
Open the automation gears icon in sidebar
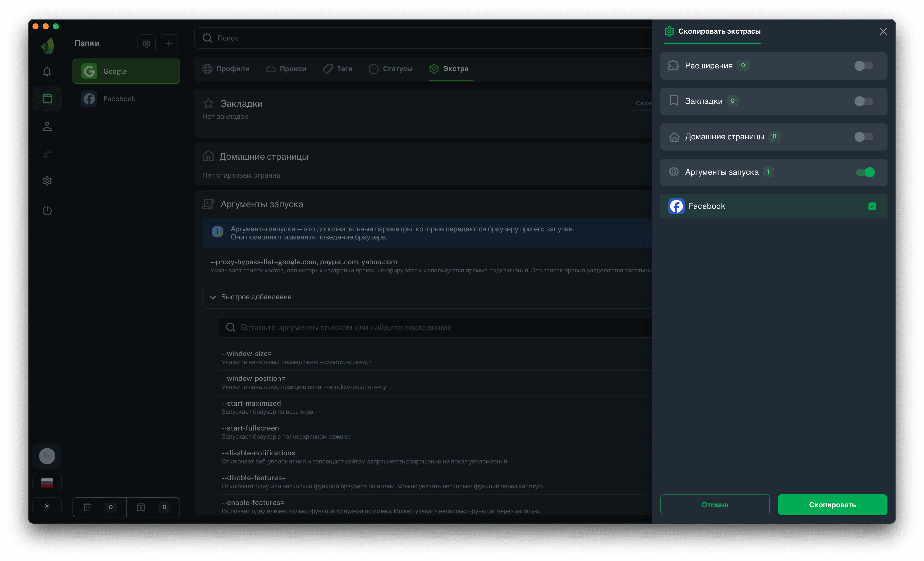pos(47,153)
